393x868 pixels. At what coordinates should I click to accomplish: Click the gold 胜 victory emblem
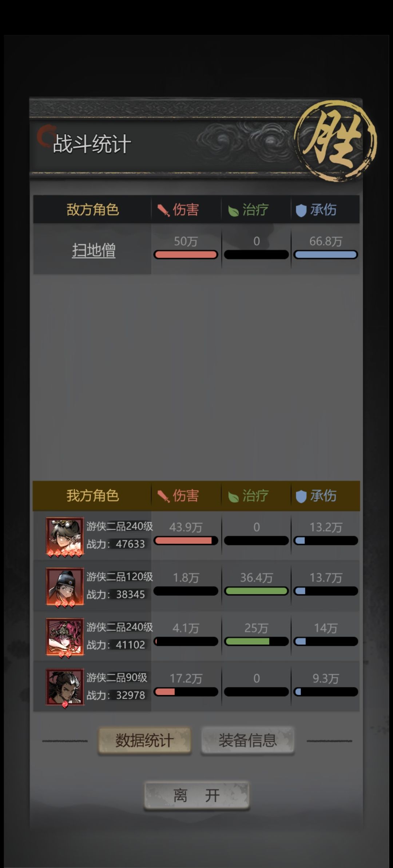335,141
